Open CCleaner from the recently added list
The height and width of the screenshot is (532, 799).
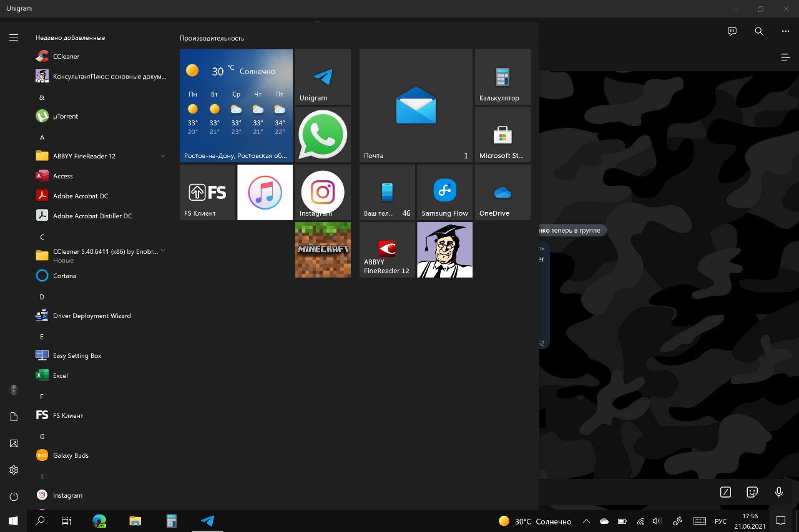[100, 56]
